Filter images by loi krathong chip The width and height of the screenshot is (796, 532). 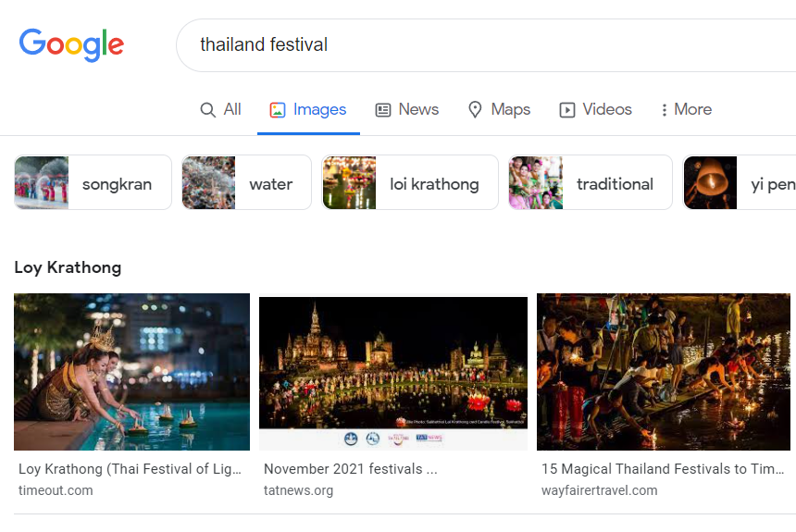coord(409,183)
